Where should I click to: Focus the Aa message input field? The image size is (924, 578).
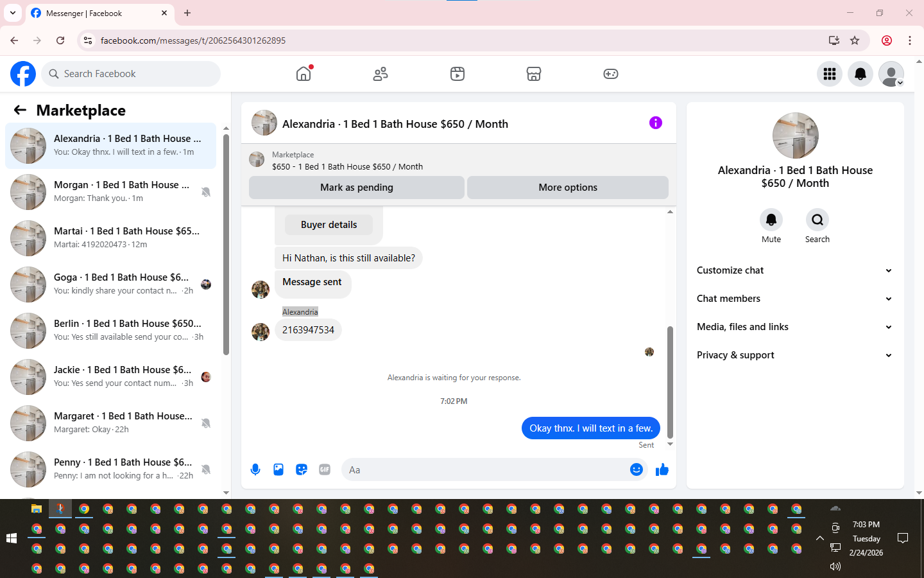(488, 469)
